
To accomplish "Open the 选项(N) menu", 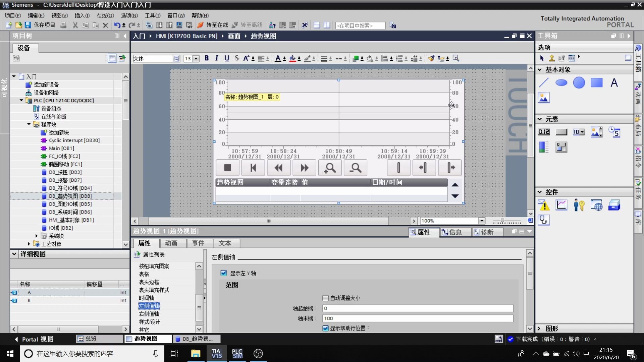I will click(x=129, y=15).
